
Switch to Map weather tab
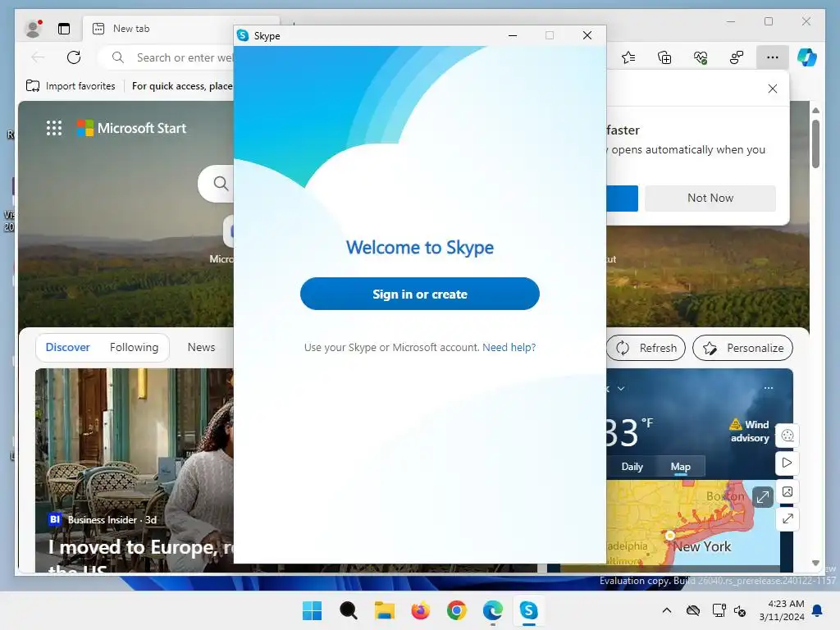coord(680,467)
